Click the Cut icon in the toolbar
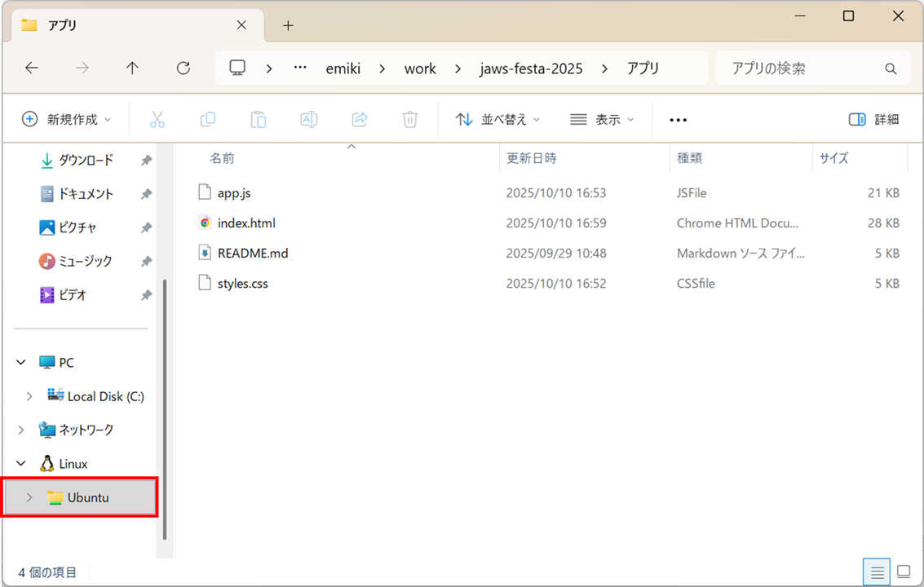Screen dimensions: 924x587 [157, 119]
